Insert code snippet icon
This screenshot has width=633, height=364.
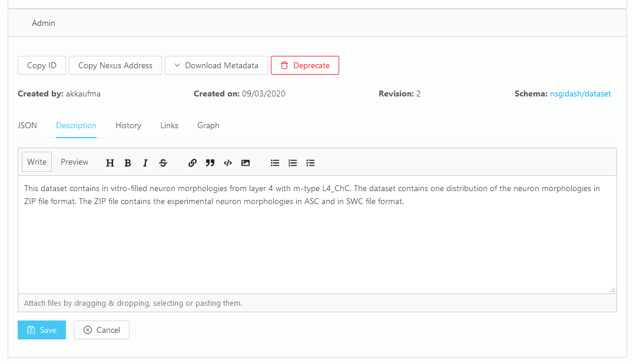[228, 163]
